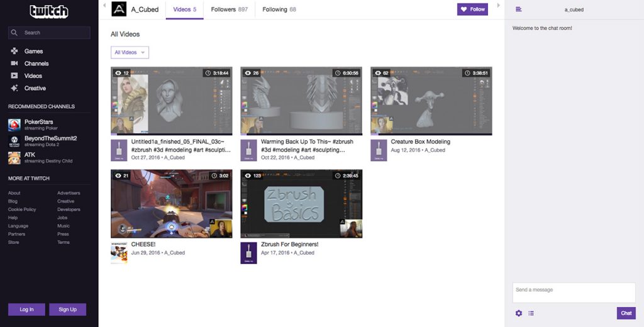Click the Creature Box Modeling title

click(x=421, y=141)
